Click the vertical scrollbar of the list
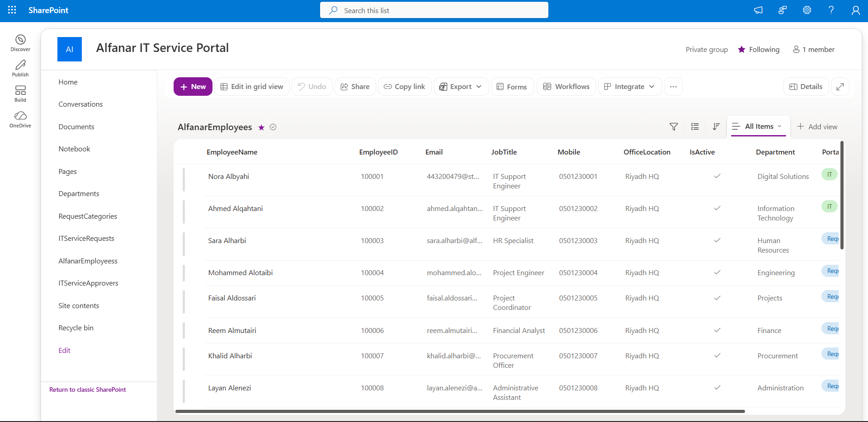The height and width of the screenshot is (422, 868). pyautogui.click(x=842, y=195)
